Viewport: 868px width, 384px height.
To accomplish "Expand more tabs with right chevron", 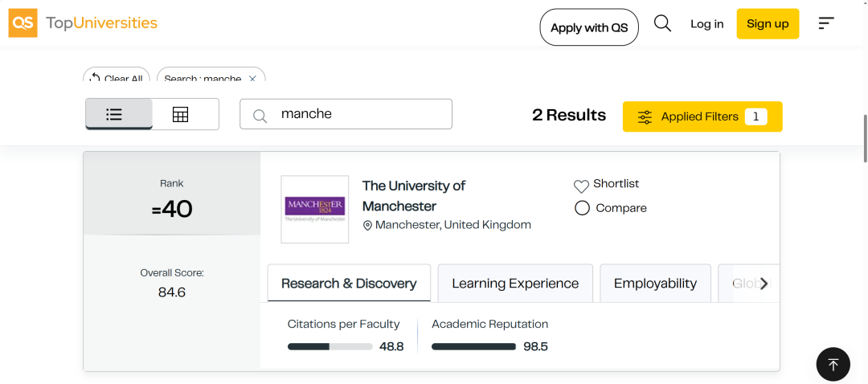I will [x=764, y=284].
